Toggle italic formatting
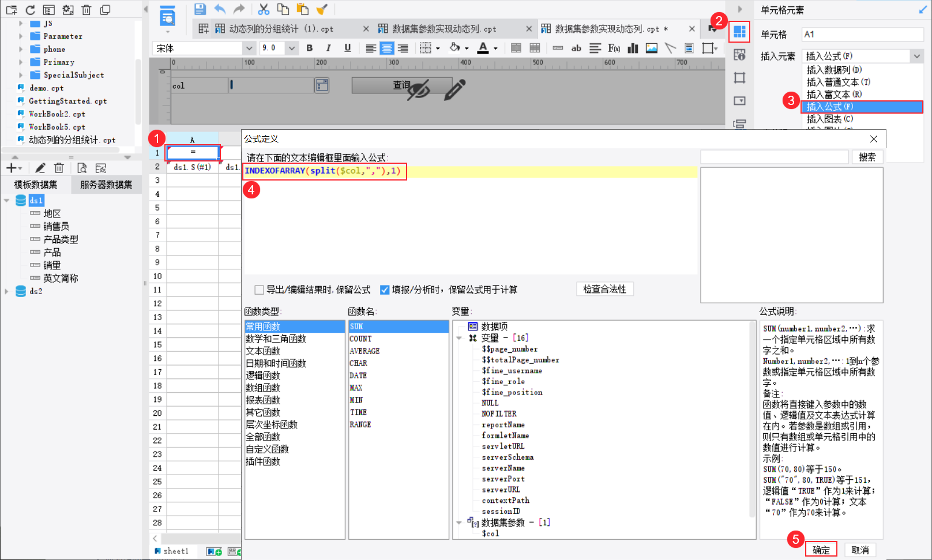Image resolution: width=932 pixels, height=560 pixels. (x=328, y=48)
